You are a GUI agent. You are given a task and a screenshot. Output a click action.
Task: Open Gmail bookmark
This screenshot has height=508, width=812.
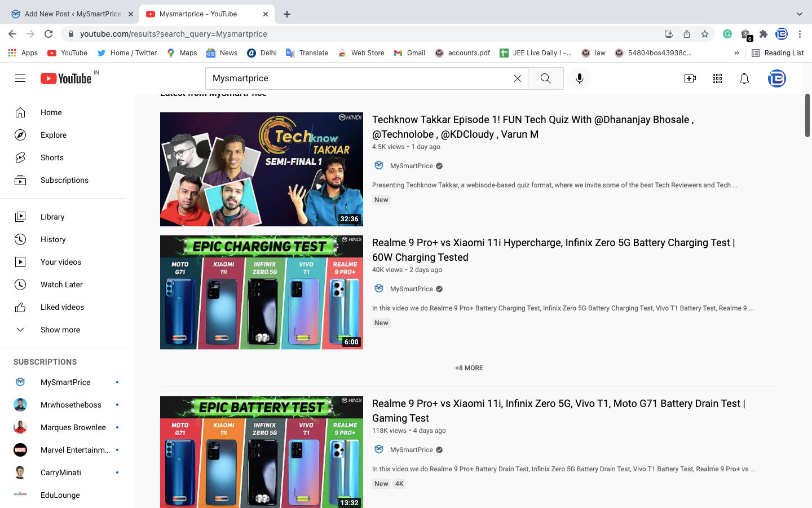coord(409,53)
